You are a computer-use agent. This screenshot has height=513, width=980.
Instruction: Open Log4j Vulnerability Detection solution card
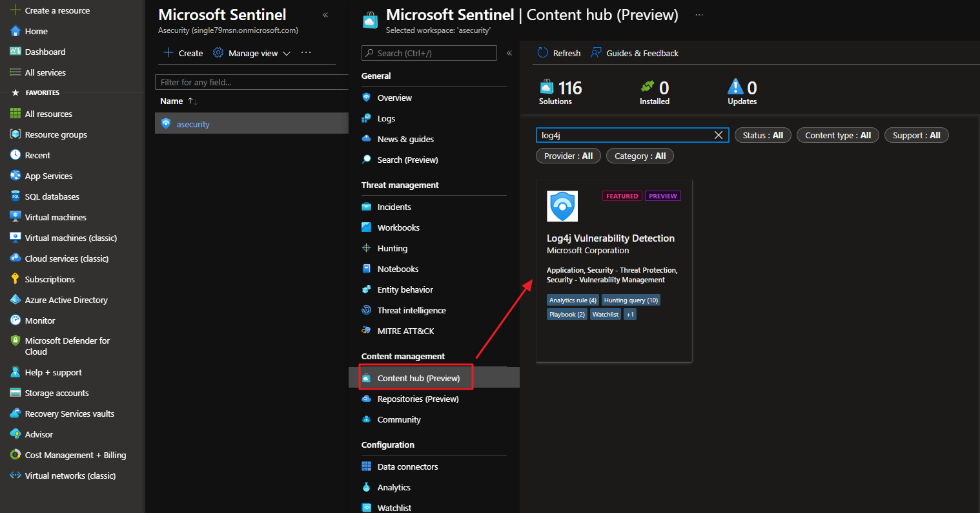[614, 271]
